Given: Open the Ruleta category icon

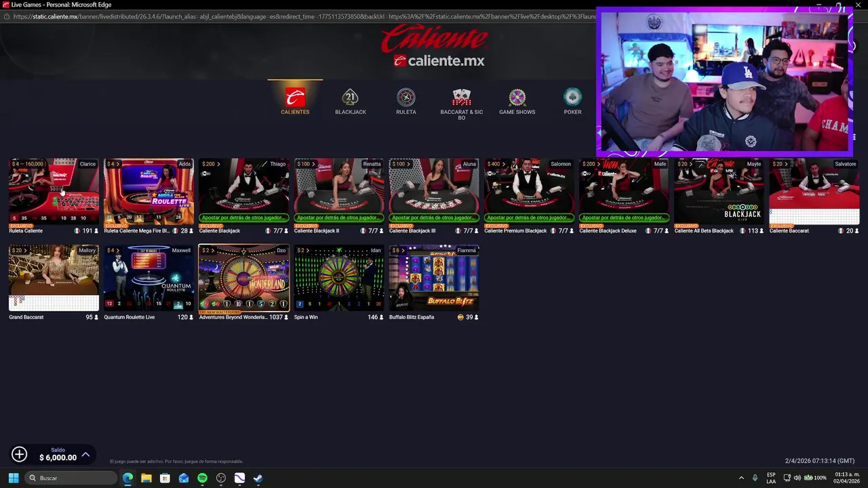Looking at the screenshot, I should coord(406,97).
